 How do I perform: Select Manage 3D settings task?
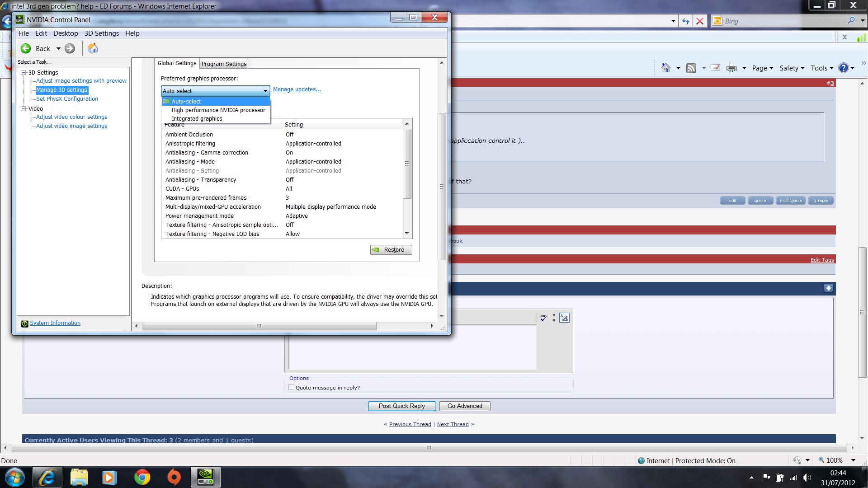click(62, 90)
